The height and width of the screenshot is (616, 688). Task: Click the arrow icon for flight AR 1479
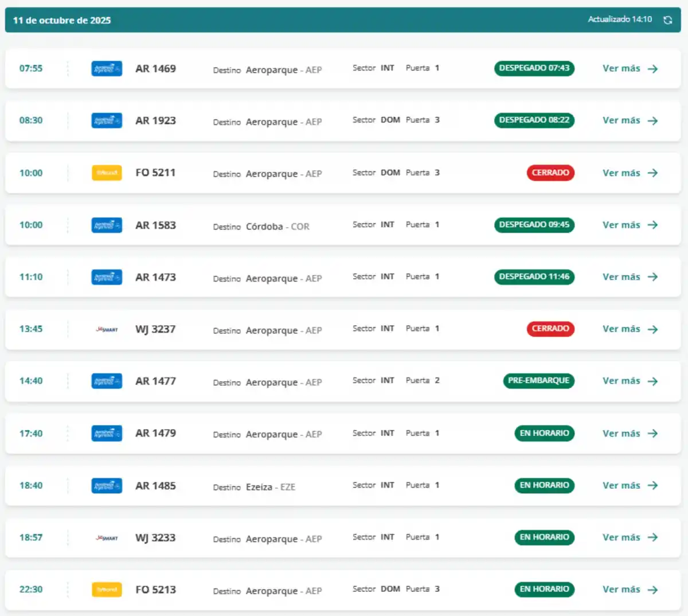652,433
